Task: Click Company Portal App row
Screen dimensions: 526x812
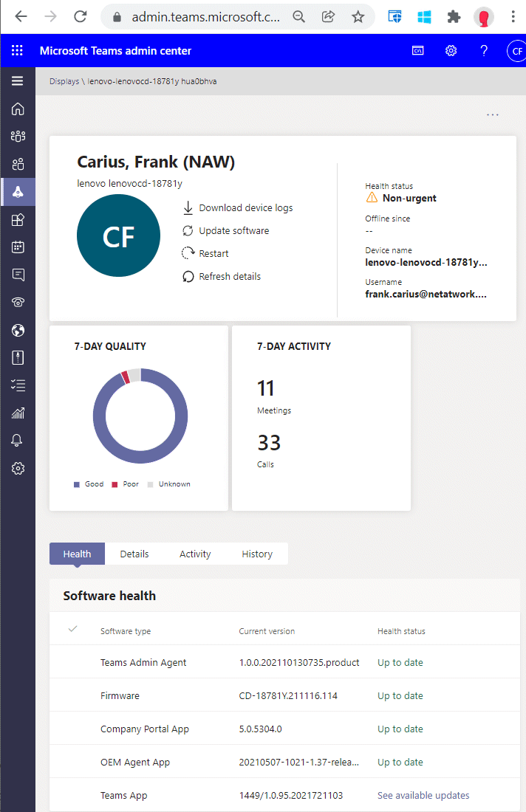Action: pyautogui.click(x=284, y=729)
